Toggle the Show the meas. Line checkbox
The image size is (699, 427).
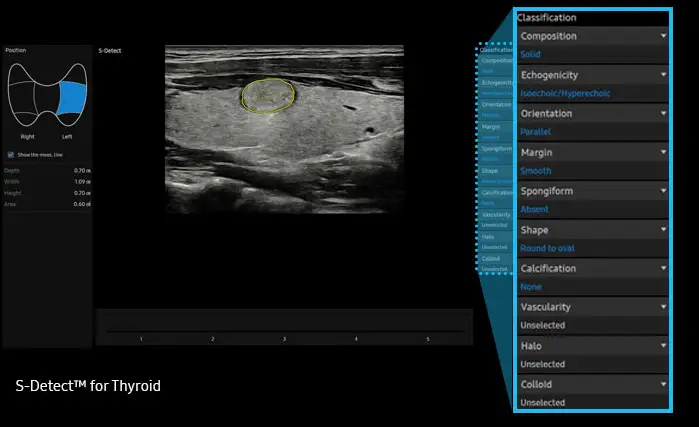click(11, 155)
